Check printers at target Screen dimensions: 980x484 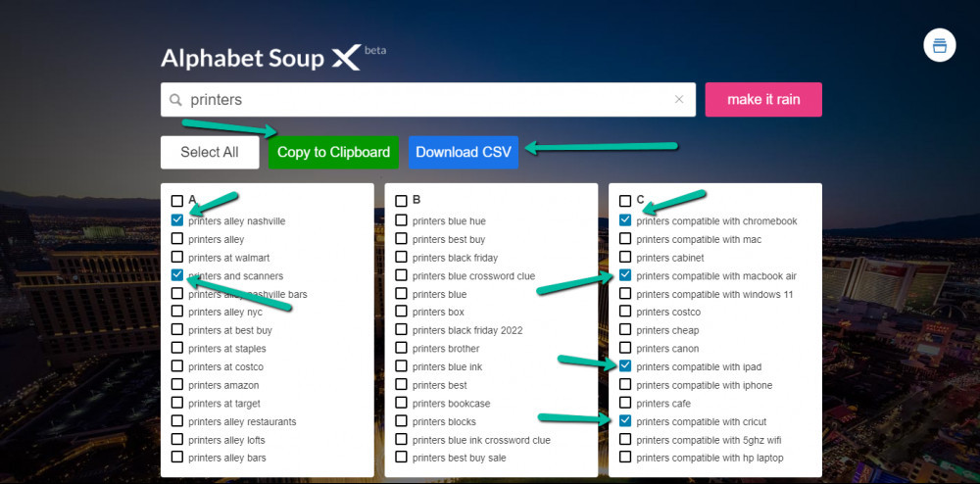point(176,402)
